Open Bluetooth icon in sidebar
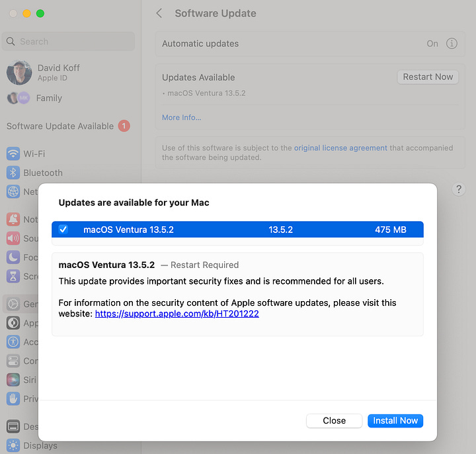476x454 pixels. (13, 173)
